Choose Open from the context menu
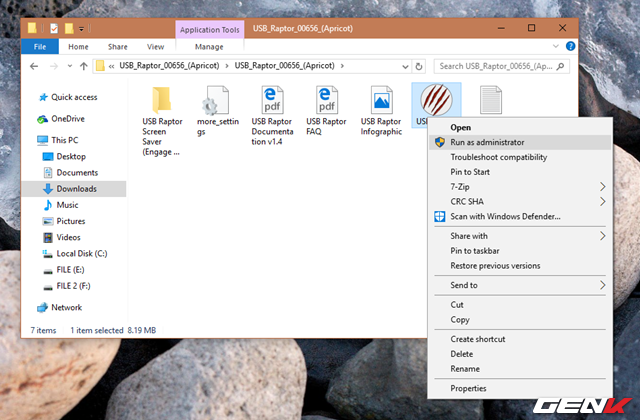Image resolution: width=640 pixels, height=420 pixels. [520, 127]
